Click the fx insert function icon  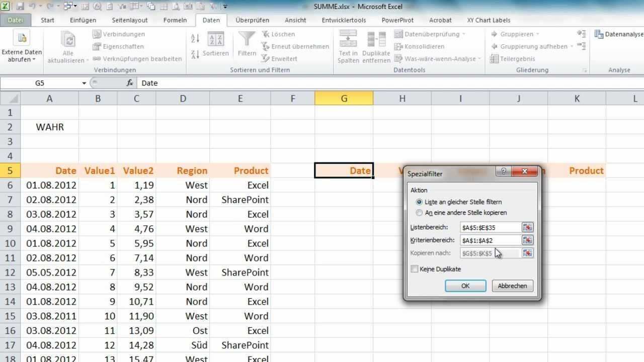(130, 83)
